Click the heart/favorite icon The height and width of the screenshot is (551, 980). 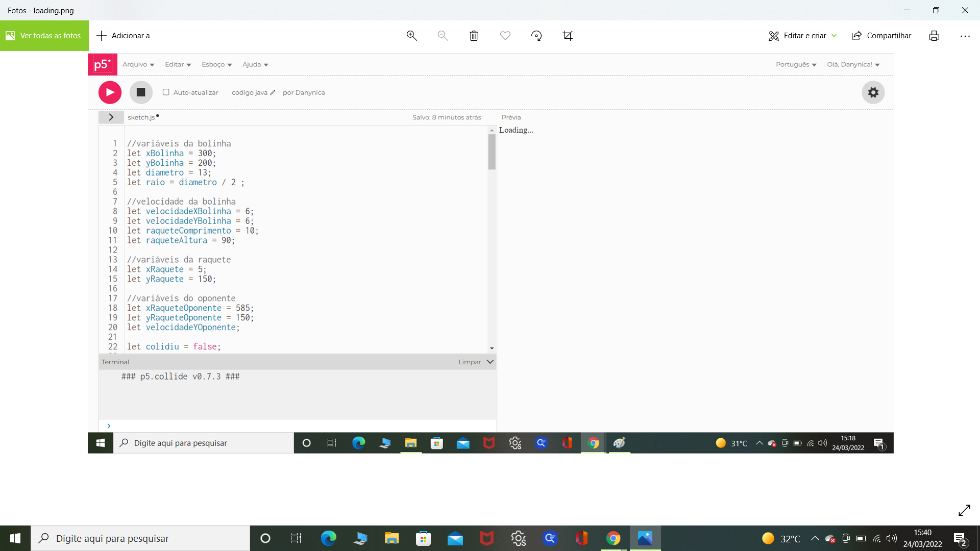click(x=505, y=35)
